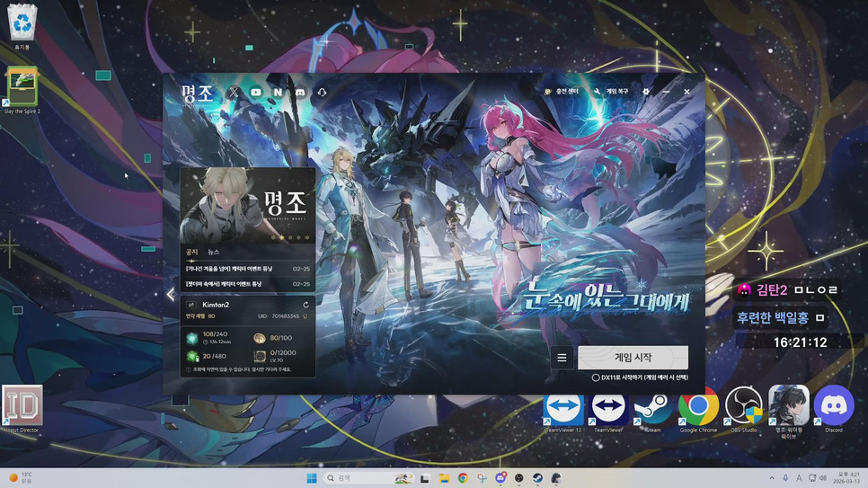Switch to the 뉴스 tab
Screen dimensions: 868x488
[213, 253]
